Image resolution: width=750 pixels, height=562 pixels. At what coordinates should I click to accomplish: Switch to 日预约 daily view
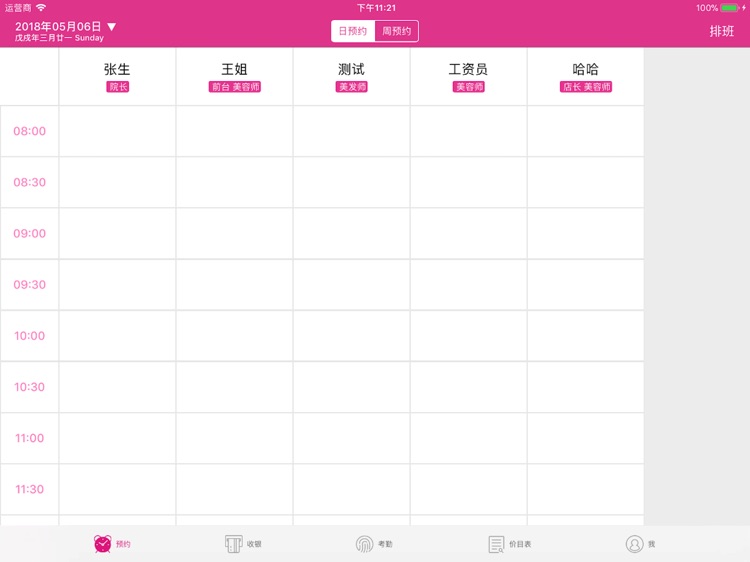(x=353, y=31)
